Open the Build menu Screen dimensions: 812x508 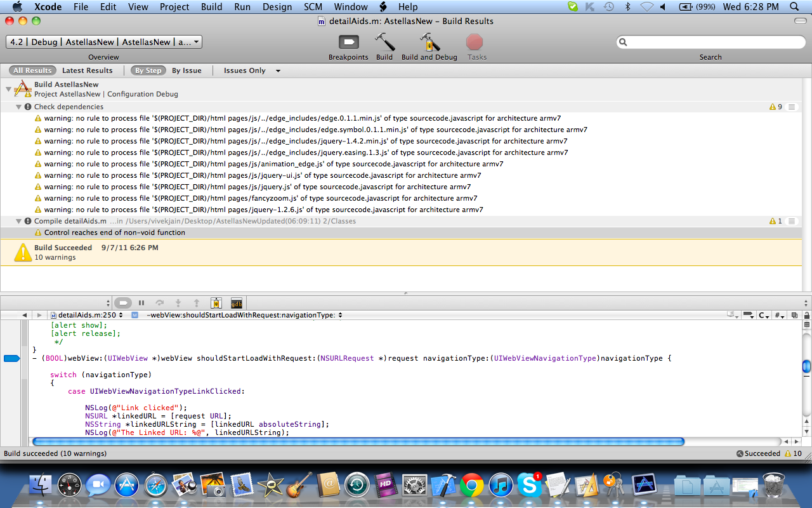(212, 7)
